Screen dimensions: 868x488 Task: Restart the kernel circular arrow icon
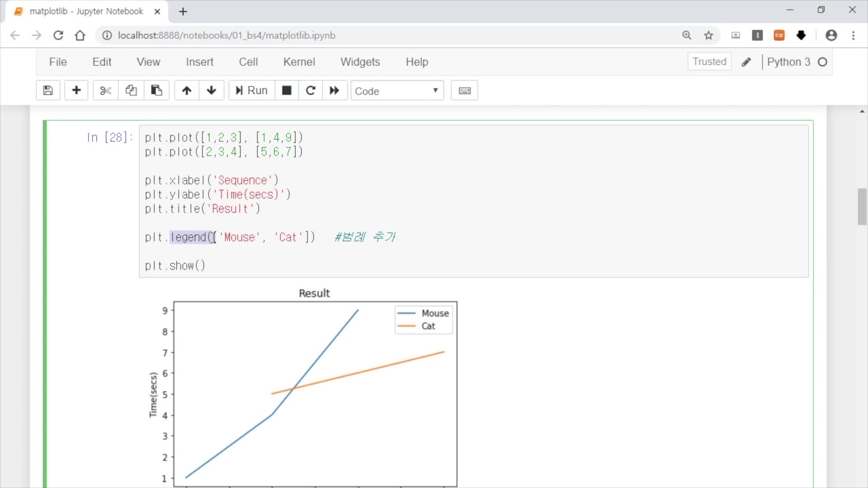click(311, 90)
